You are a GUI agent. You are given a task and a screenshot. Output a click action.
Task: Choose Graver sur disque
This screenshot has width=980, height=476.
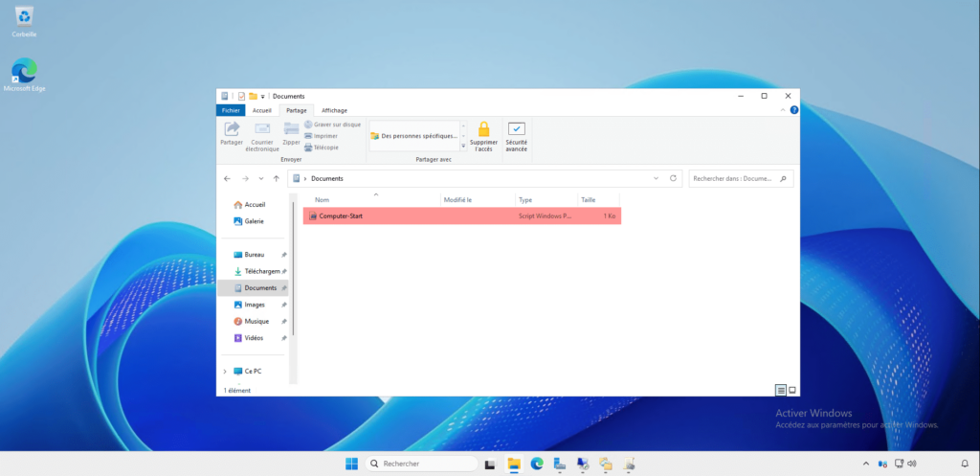tap(332, 125)
